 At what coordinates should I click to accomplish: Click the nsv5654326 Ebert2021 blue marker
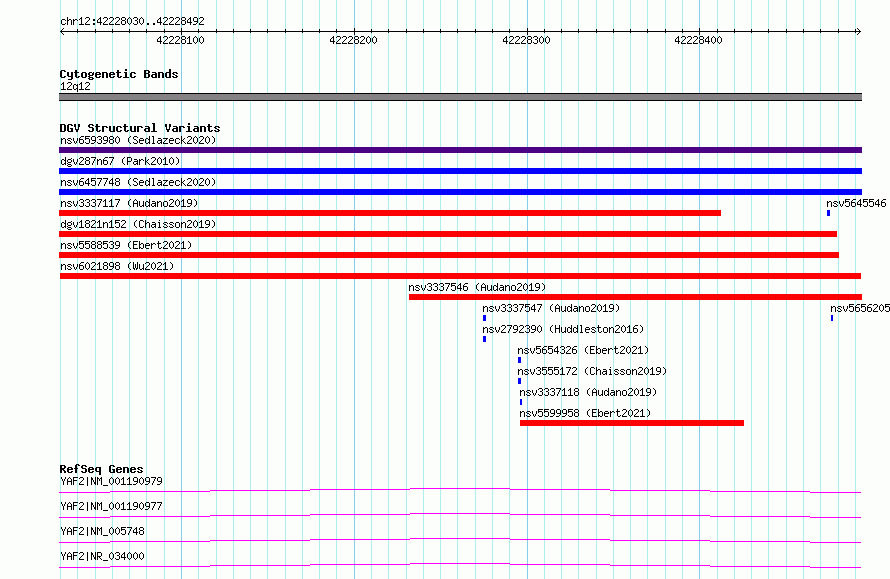tap(519, 360)
